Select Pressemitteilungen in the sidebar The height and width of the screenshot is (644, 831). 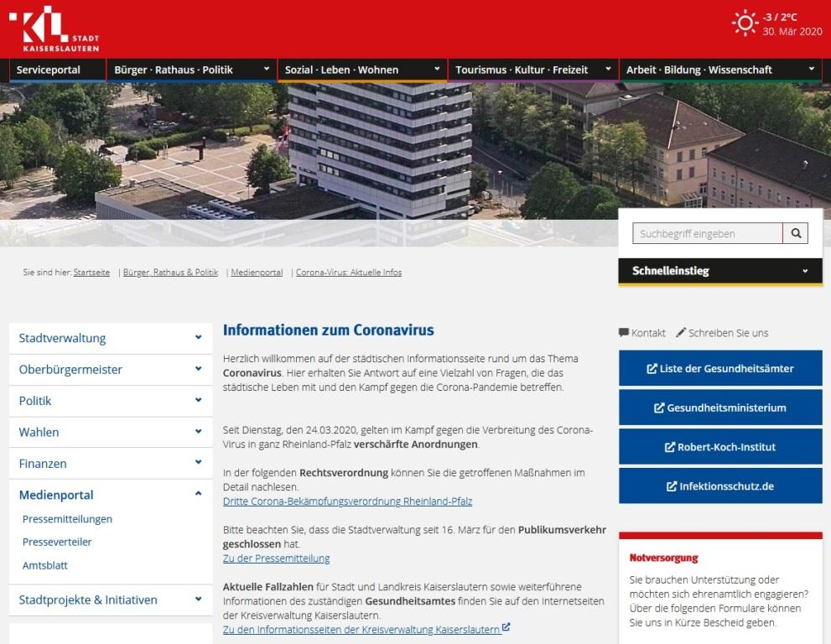click(67, 519)
